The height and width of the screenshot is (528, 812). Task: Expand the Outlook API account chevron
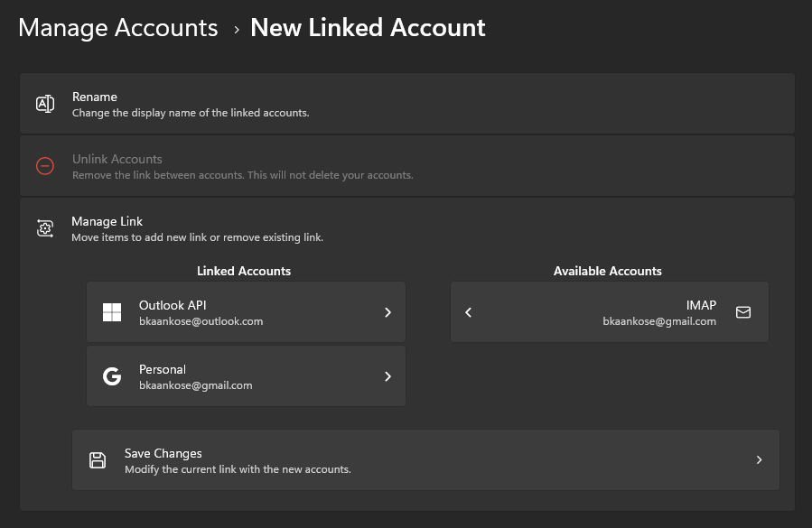[x=387, y=312]
